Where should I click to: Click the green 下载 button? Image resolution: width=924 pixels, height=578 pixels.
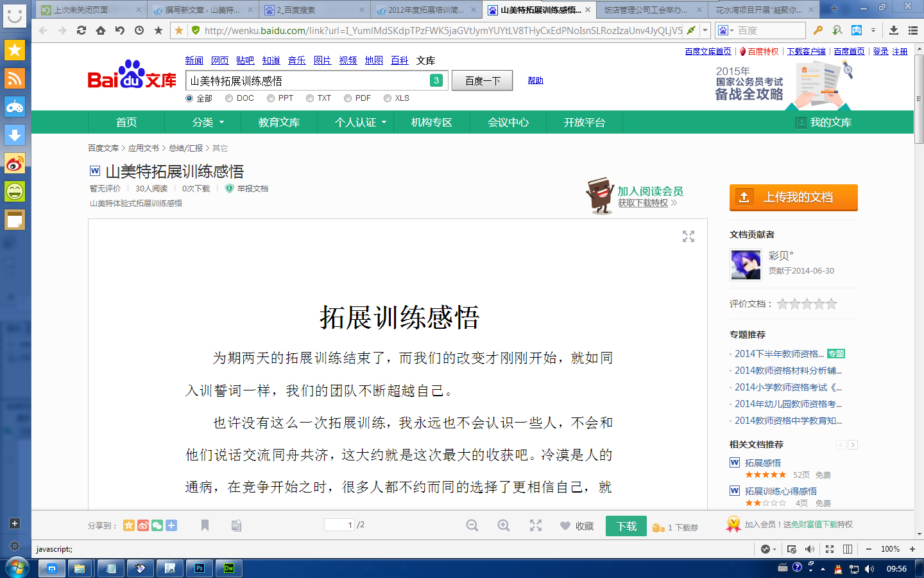pos(626,526)
